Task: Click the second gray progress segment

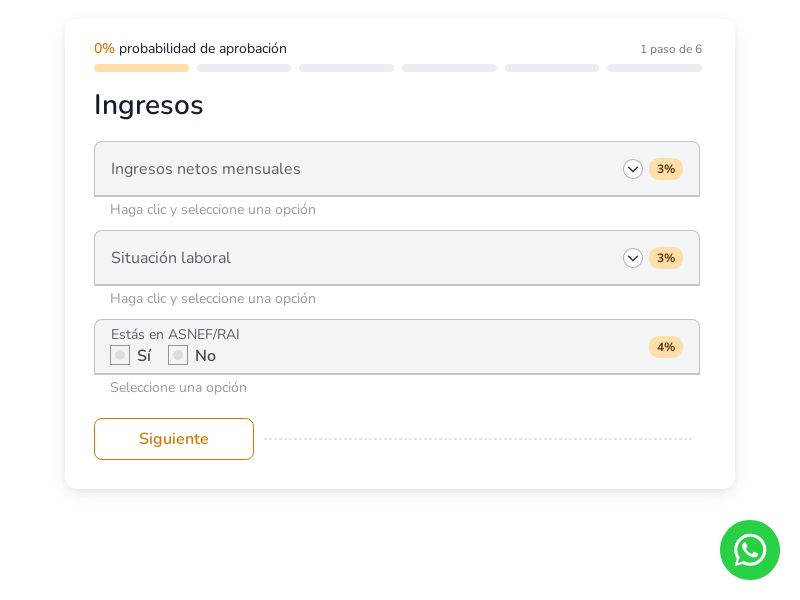Action: point(244,68)
